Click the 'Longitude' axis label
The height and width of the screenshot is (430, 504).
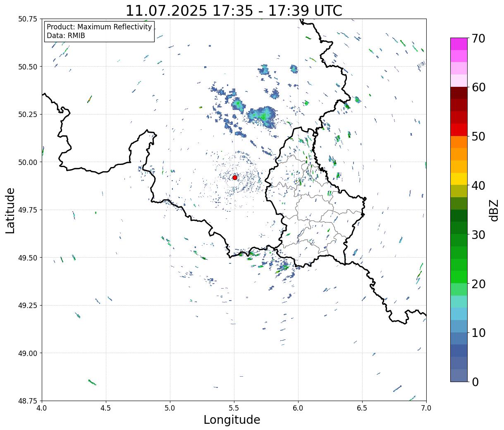pos(232,420)
